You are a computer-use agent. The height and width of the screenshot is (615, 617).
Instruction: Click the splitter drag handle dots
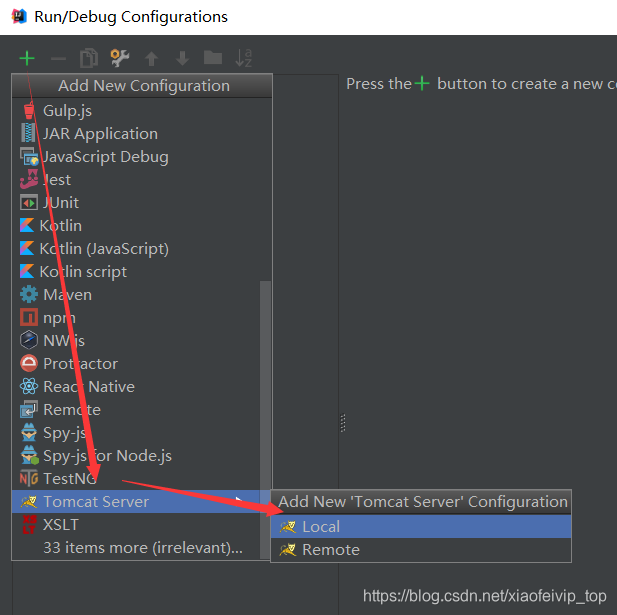coord(343,423)
